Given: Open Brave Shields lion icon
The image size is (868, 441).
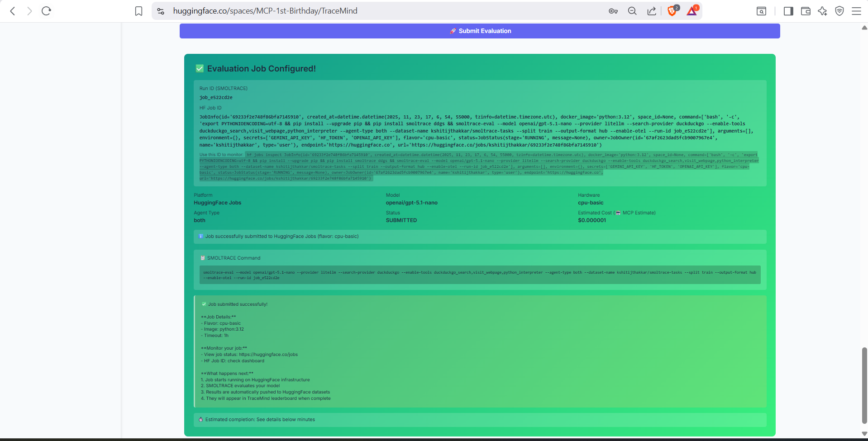Looking at the screenshot, I should click(x=672, y=11).
